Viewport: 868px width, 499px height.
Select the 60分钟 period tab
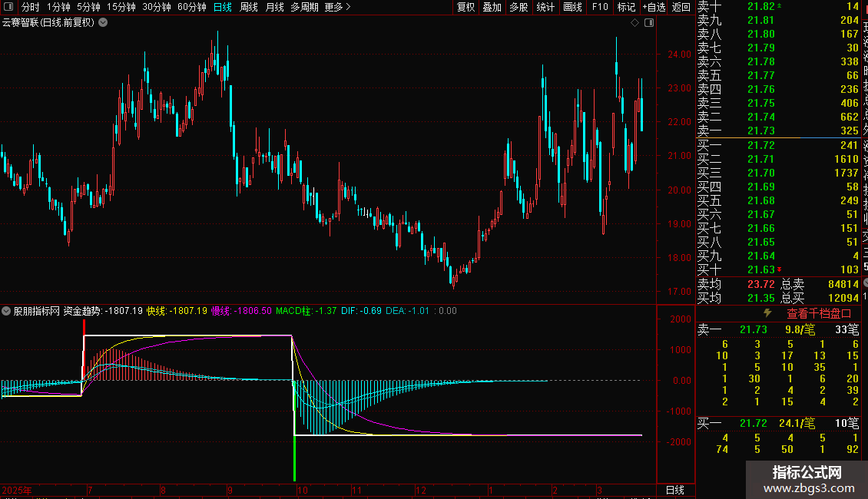pyautogui.click(x=191, y=7)
